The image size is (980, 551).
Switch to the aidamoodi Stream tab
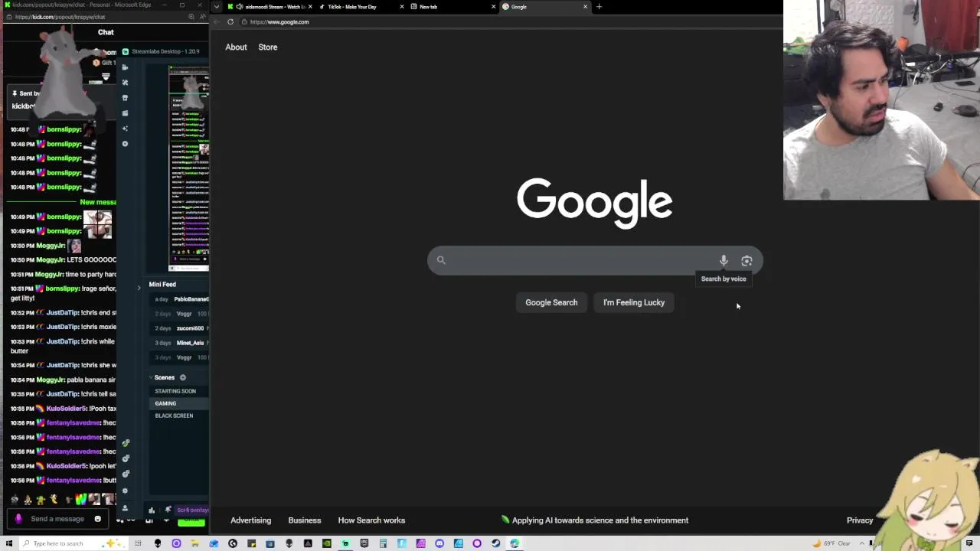click(x=269, y=7)
